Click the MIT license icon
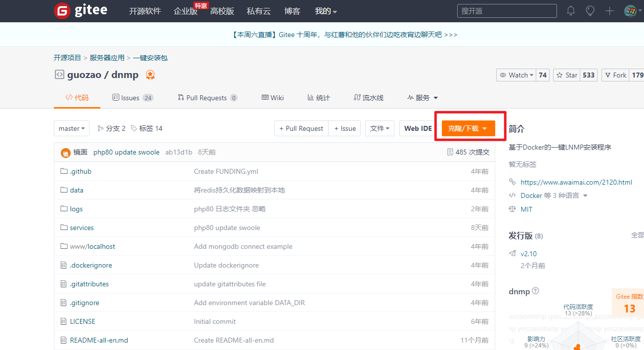 pyautogui.click(x=513, y=209)
